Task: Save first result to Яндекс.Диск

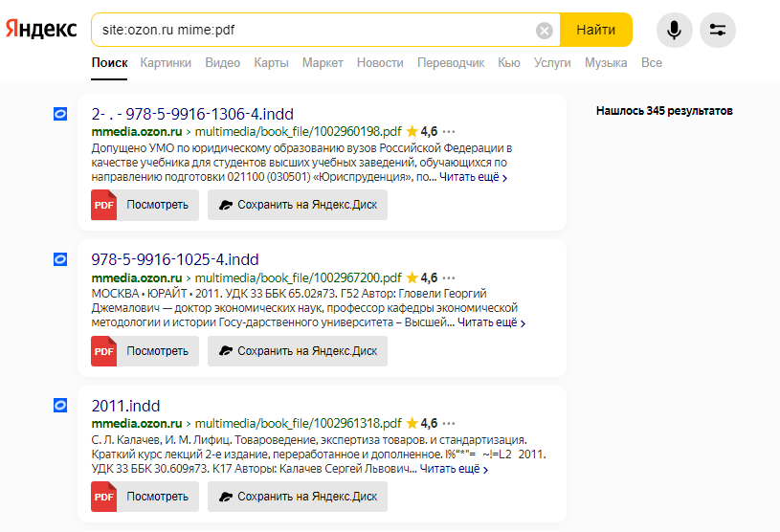Action: 298,205
